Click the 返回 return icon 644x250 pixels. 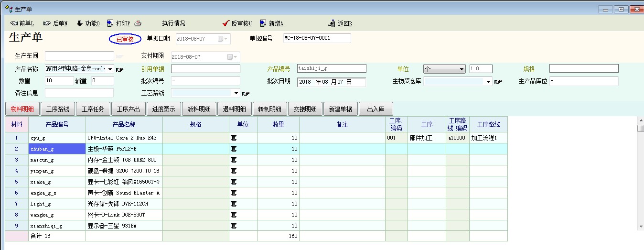click(332, 23)
